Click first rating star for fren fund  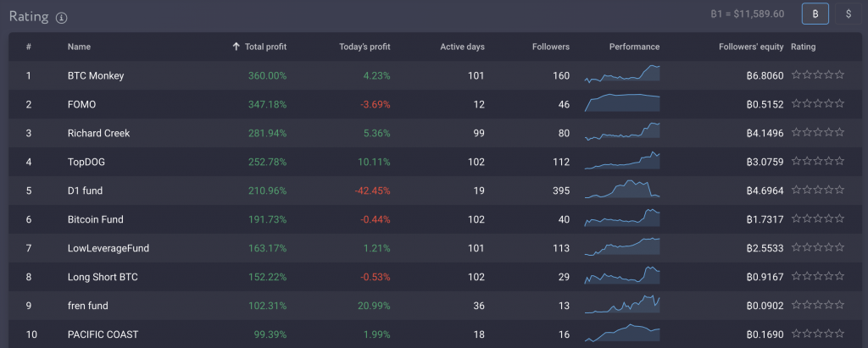pyautogui.click(x=796, y=306)
